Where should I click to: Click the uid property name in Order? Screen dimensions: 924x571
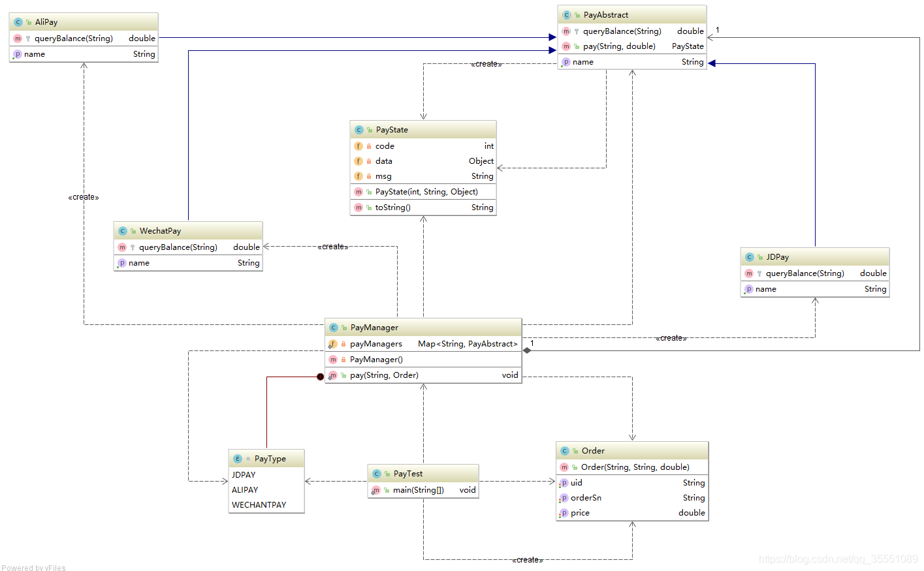point(577,483)
